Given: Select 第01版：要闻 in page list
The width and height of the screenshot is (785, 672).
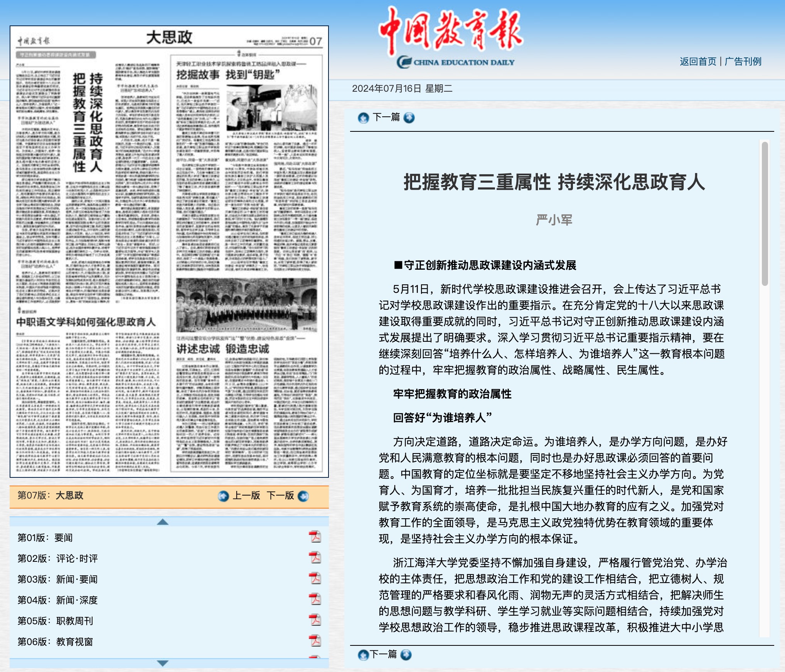Looking at the screenshot, I should [x=45, y=538].
